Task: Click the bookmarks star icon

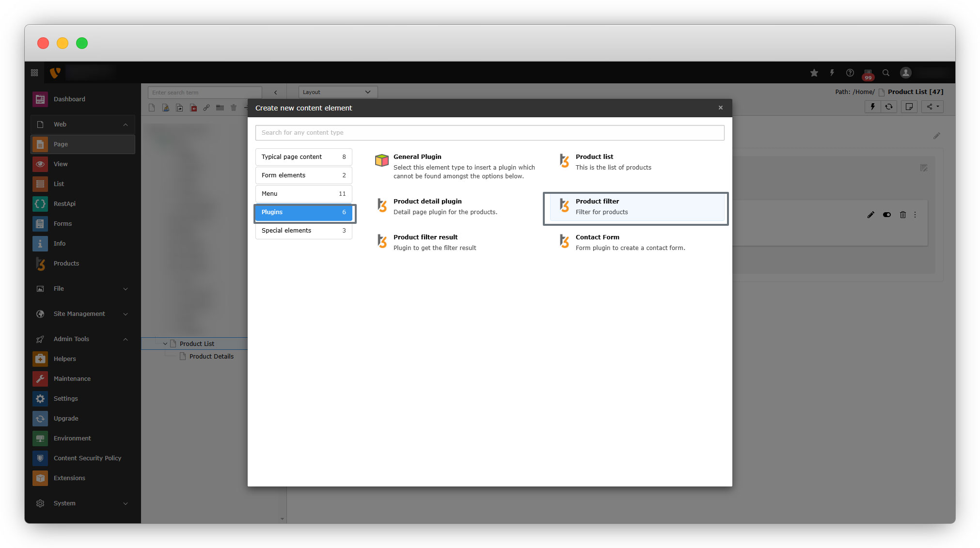Action: point(814,73)
